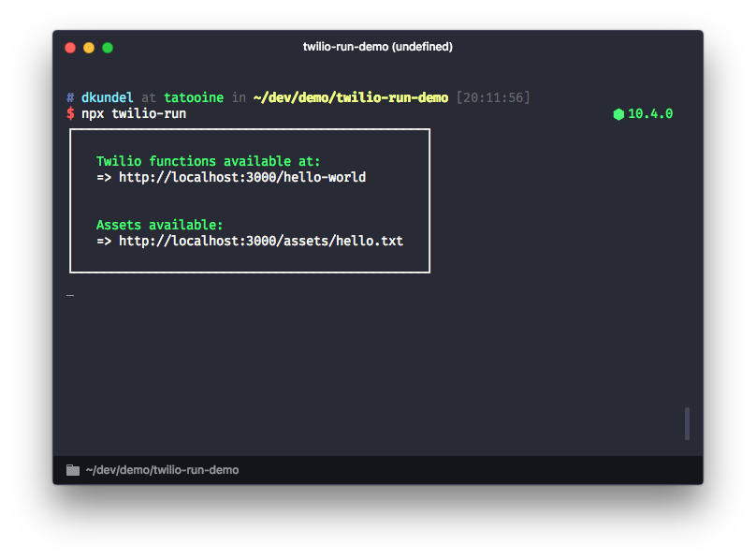The width and height of the screenshot is (756, 560).
Task: Click the terminal scrollbar thumb
Action: [x=687, y=423]
